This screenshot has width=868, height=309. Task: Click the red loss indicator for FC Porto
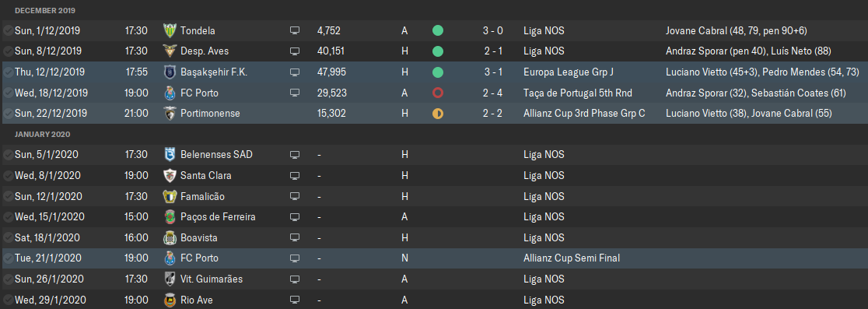tap(437, 93)
